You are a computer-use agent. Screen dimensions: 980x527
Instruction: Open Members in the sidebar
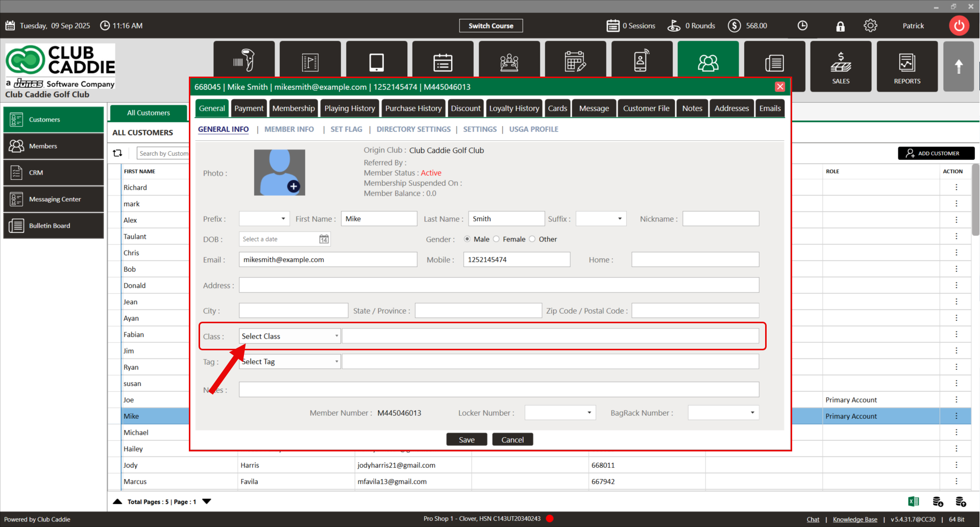tap(54, 146)
